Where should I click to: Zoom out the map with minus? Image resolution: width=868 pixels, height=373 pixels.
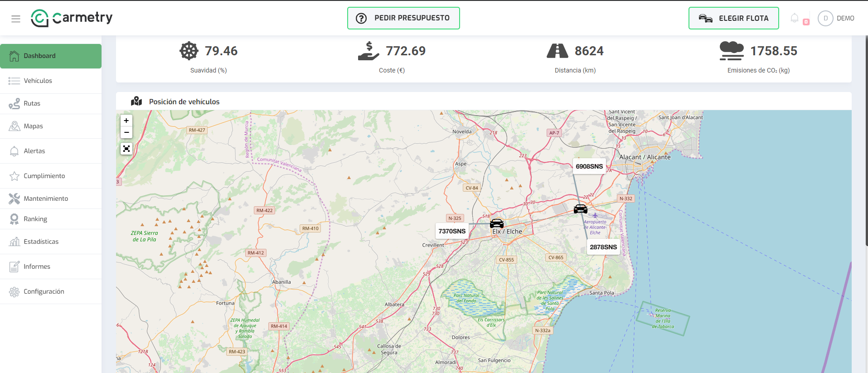[x=126, y=132]
